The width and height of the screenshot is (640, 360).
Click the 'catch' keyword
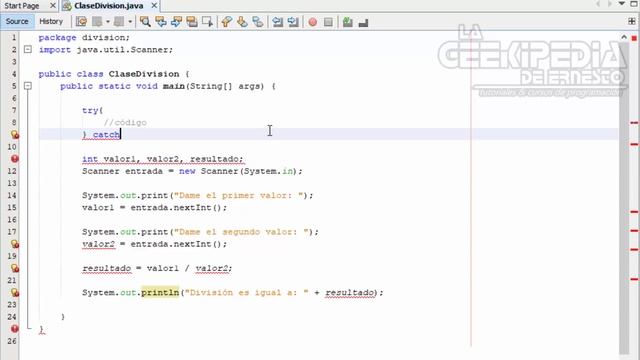106,135
